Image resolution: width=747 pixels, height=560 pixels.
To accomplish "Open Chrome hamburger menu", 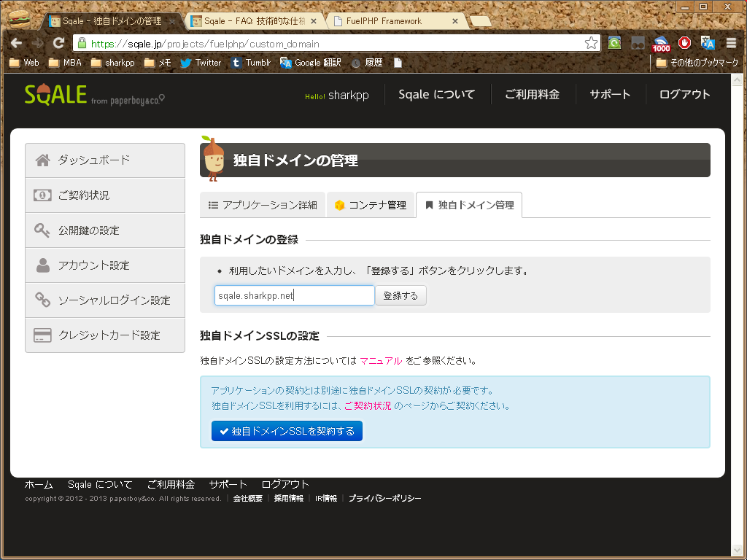I will click(x=731, y=43).
